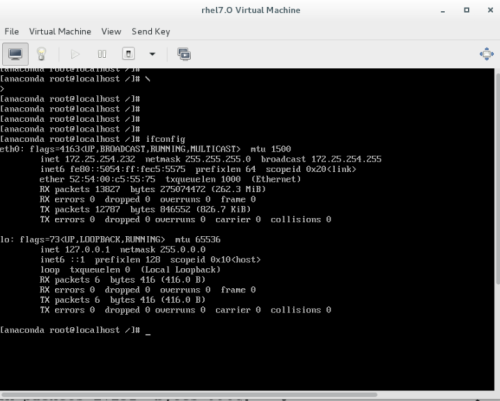Click the ether 52:54:00:c5:55:75 MAC text
Image resolution: width=500 pixels, height=401 pixels.
coord(97,179)
